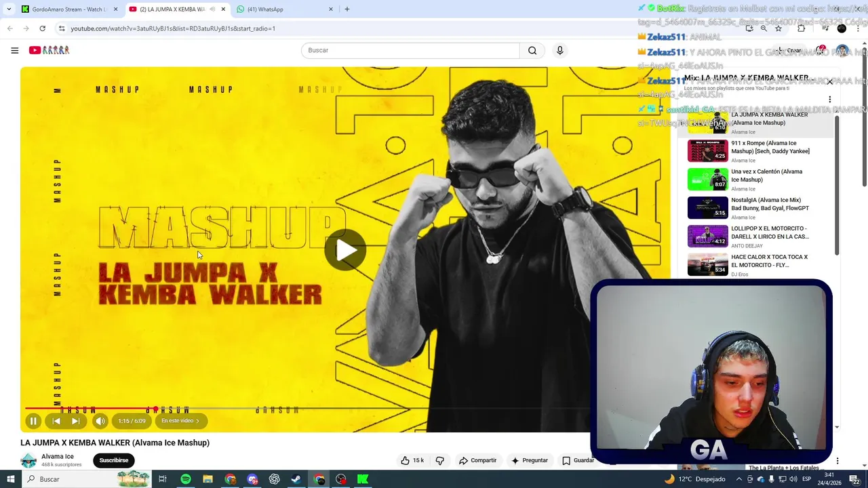
Task: Click the browser address bar URL
Action: 173,28
